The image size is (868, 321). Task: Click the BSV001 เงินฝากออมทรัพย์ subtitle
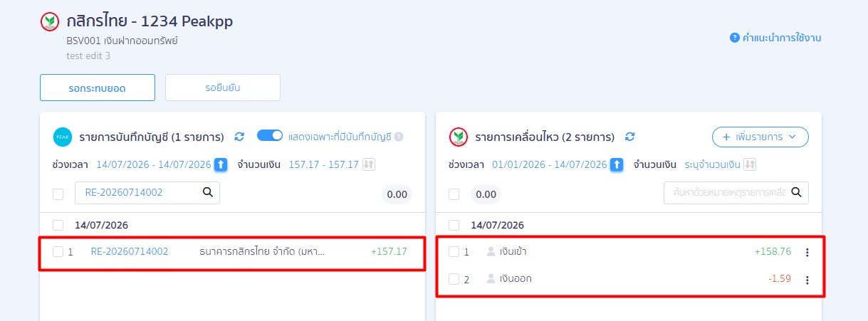point(122,41)
